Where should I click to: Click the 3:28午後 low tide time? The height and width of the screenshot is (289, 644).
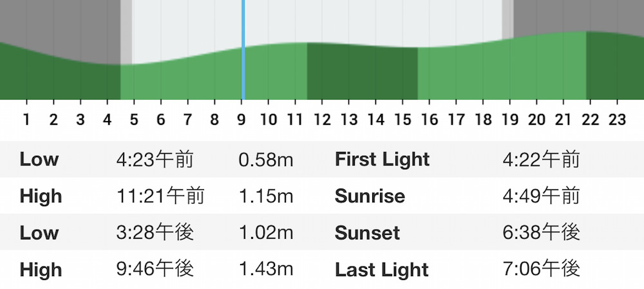click(x=155, y=233)
